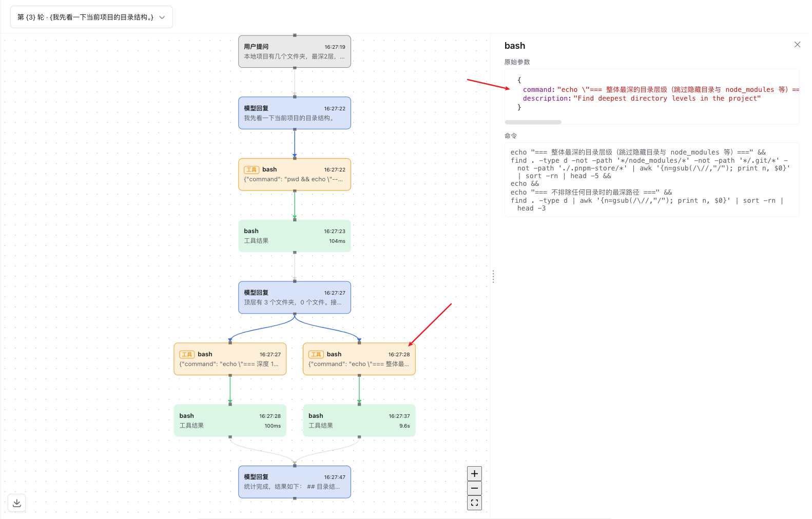Click the command key in 原始参数 JSON
This screenshot has height=519, width=812.
point(539,90)
